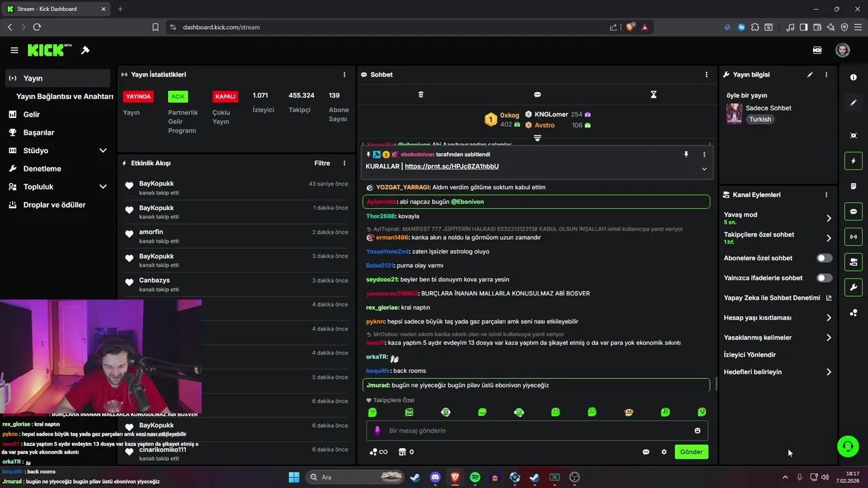Open Kanal Eylemleri three-dot menu
Image resolution: width=868 pixels, height=488 pixels.
click(826, 195)
